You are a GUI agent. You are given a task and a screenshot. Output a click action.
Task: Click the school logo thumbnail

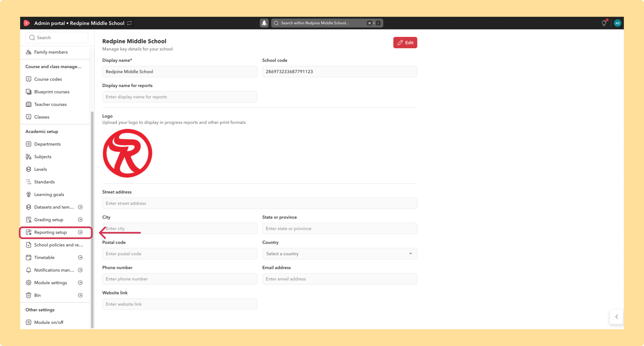coord(127,153)
